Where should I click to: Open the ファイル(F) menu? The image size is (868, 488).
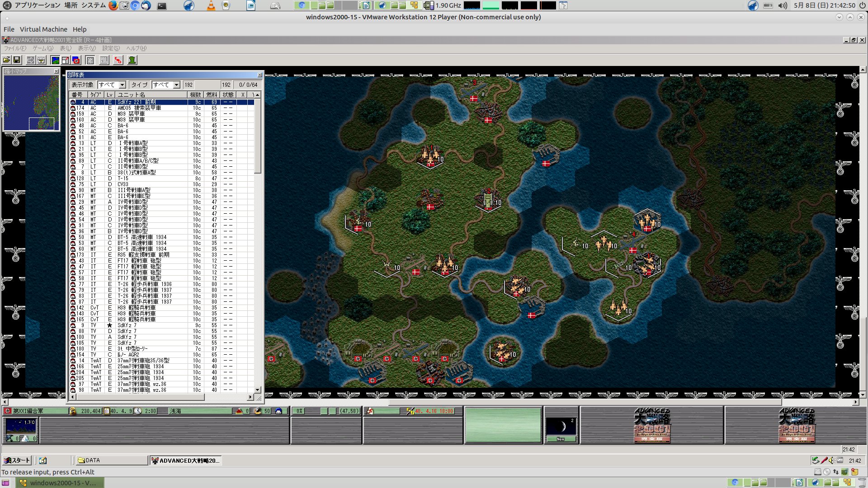tap(15, 48)
